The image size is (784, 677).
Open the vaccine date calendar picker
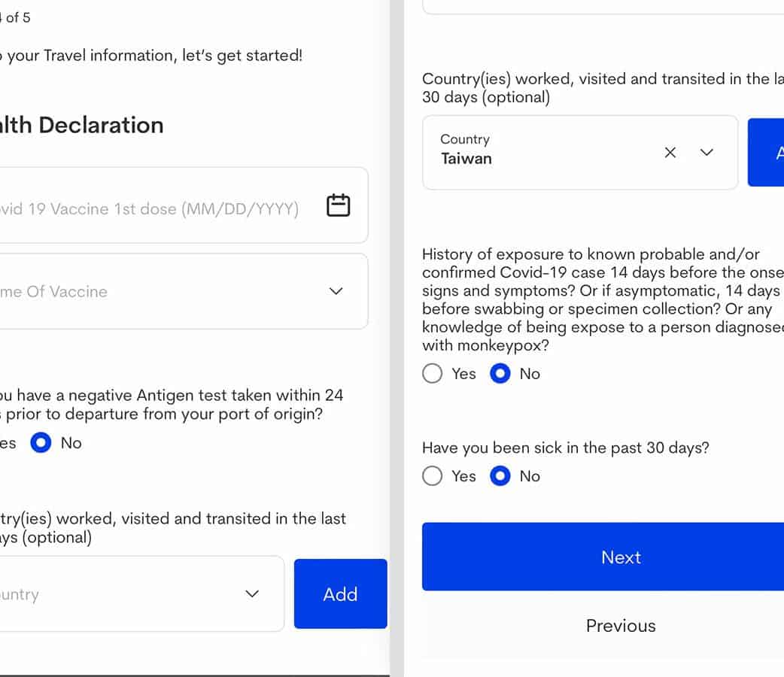(338, 205)
